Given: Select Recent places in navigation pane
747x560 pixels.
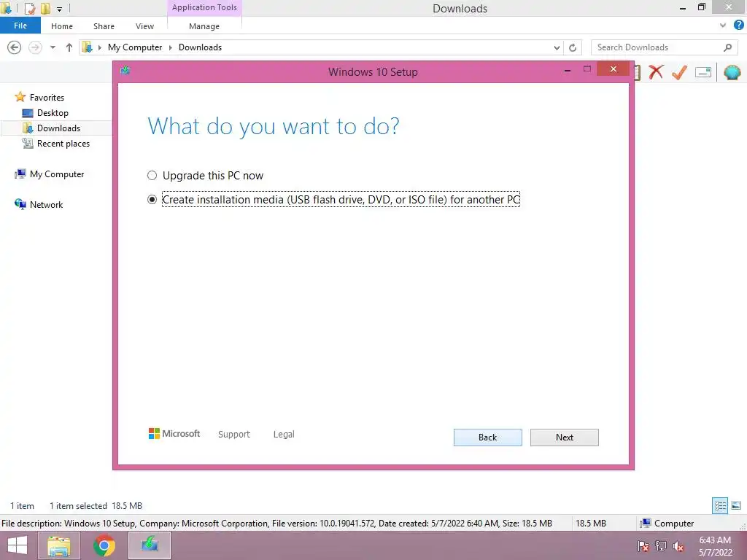Looking at the screenshot, I should (x=55, y=144).
